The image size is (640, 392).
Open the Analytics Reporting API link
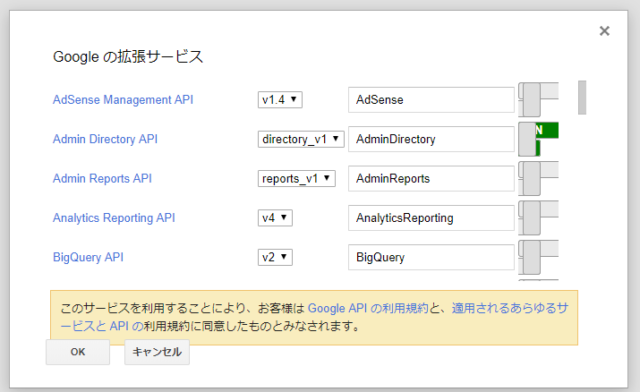coord(114,218)
